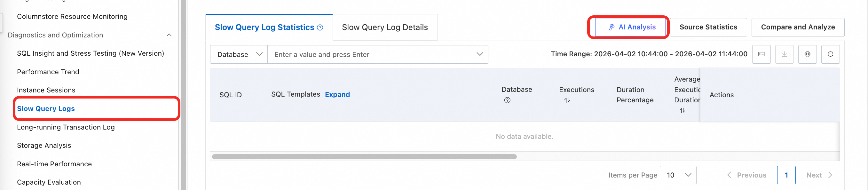
Task: Click the terminal console icon button
Action: coord(761,54)
